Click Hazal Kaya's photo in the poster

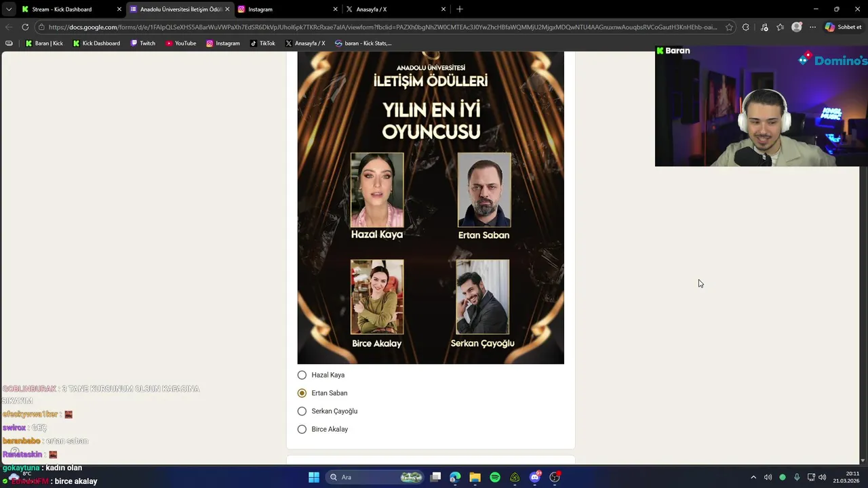click(x=377, y=190)
